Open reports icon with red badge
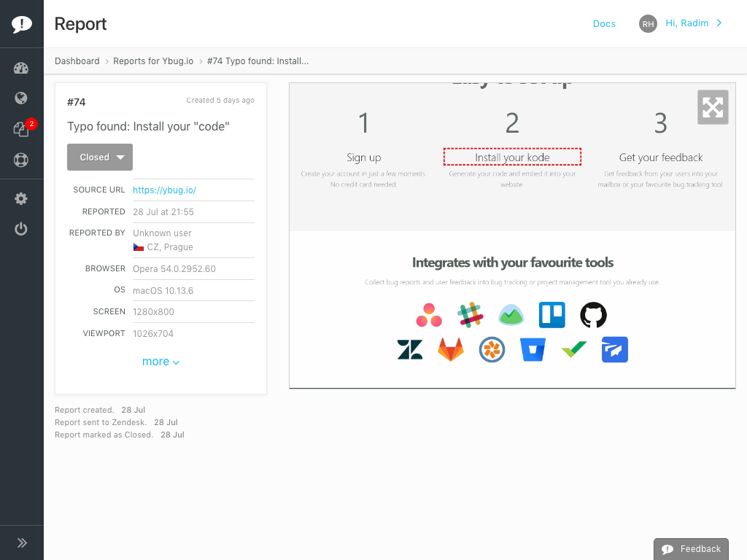This screenshot has height=560, width=747. 21,130
